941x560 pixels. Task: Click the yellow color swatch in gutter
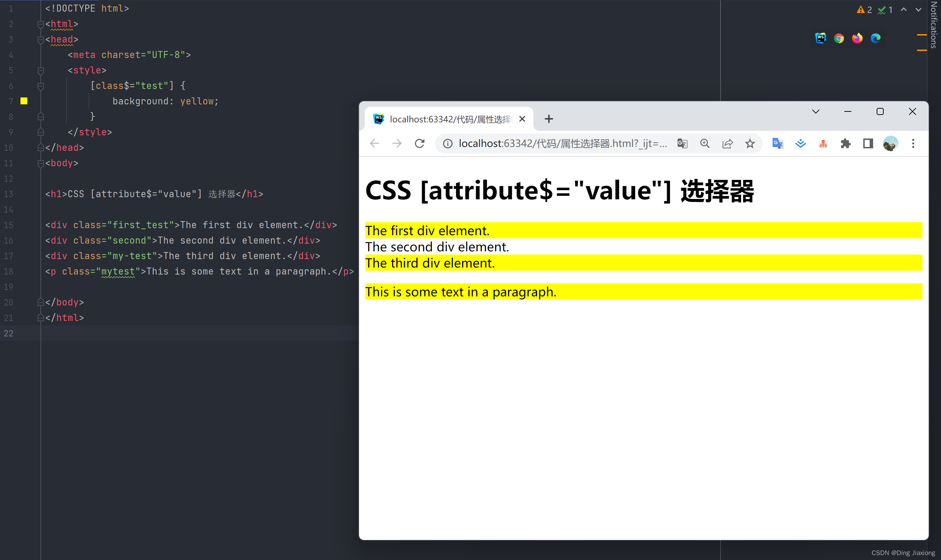24,101
